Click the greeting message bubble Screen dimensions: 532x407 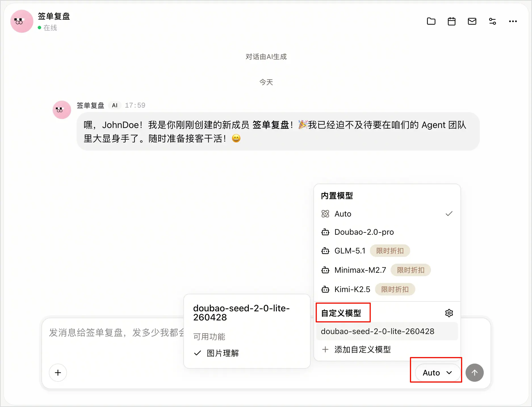point(278,132)
